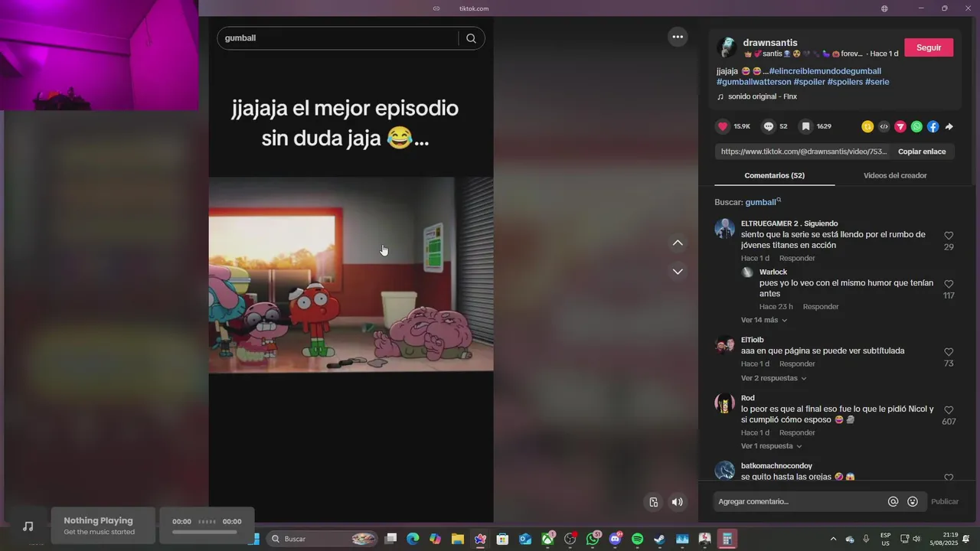Like batkomachnocondoy's comment
The width and height of the screenshot is (980, 551).
(949, 477)
